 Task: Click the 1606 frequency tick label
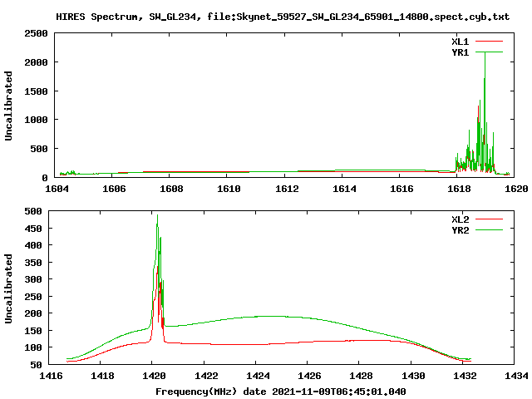point(114,189)
